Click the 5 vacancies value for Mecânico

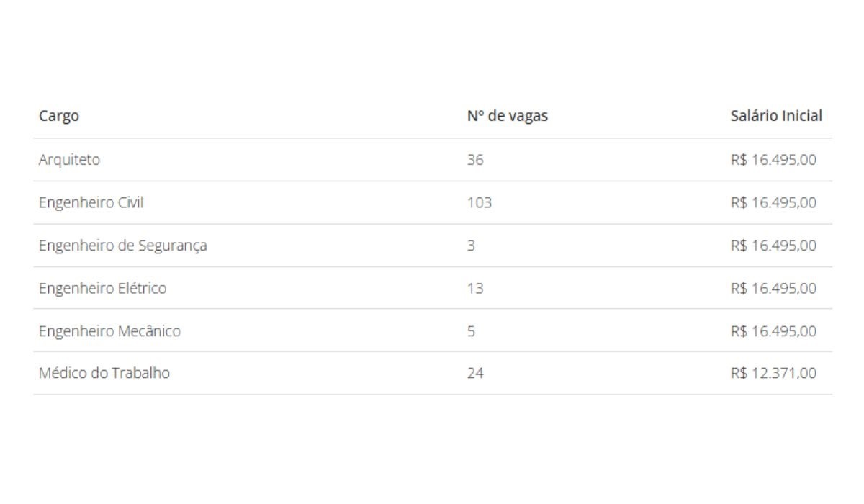[x=471, y=331]
